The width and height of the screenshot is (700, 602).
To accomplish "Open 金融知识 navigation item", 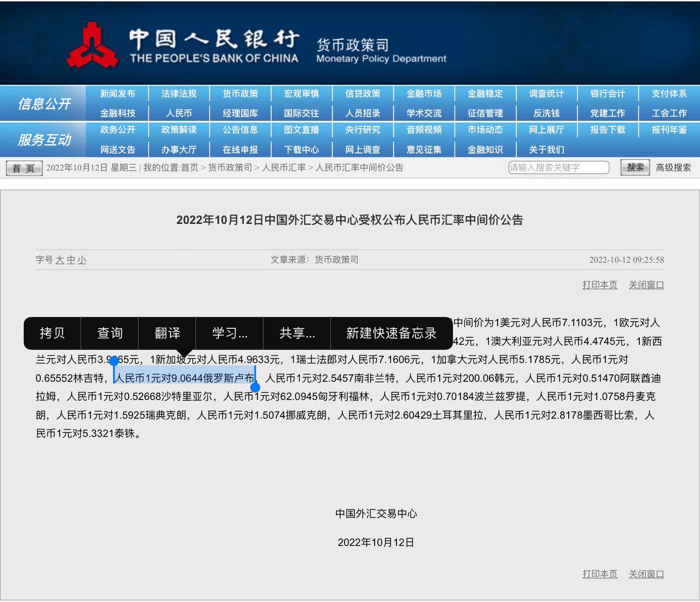I will (485, 149).
